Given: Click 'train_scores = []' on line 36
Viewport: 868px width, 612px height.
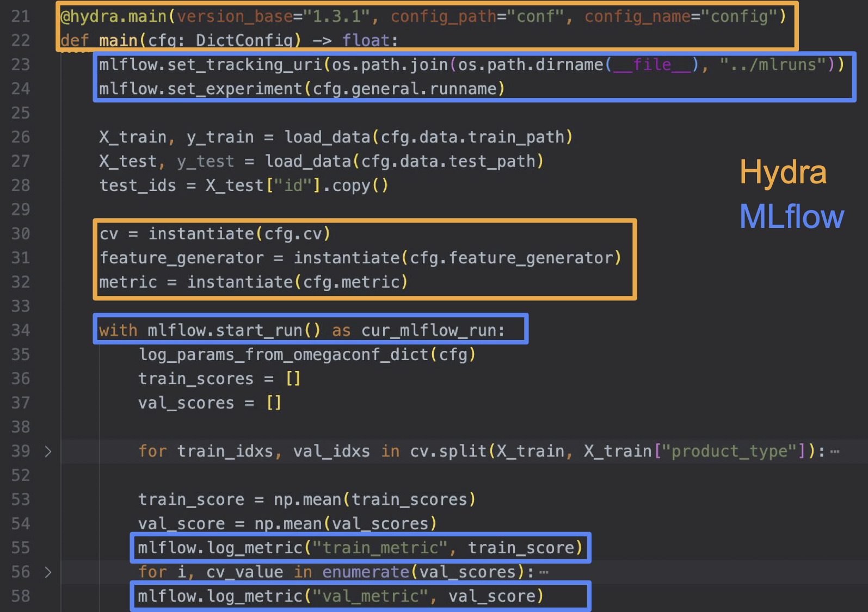Looking at the screenshot, I should [x=219, y=379].
